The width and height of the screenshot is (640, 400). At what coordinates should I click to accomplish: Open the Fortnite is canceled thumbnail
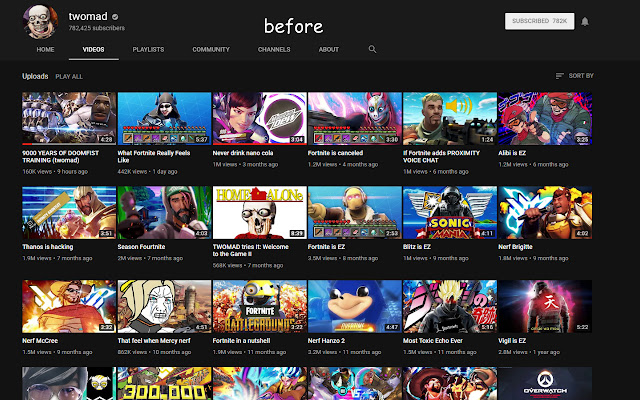point(355,118)
